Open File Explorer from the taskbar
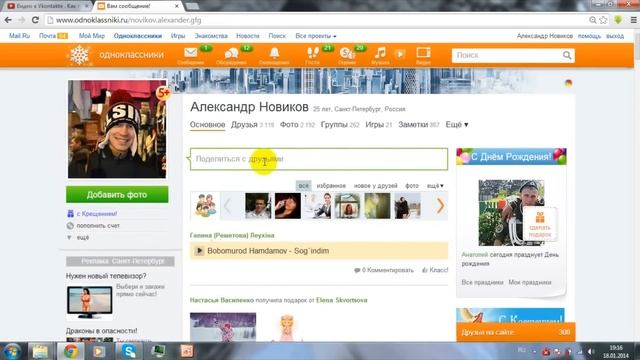 [40, 351]
